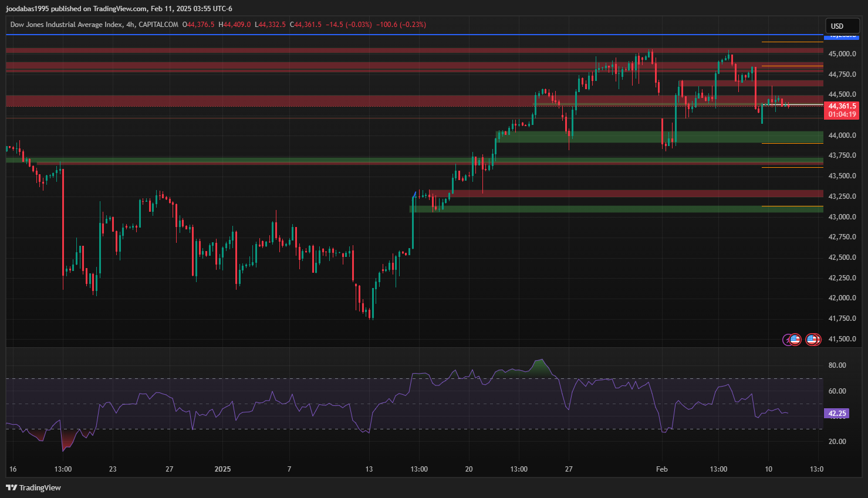Click the TradingView logo

click(33, 487)
